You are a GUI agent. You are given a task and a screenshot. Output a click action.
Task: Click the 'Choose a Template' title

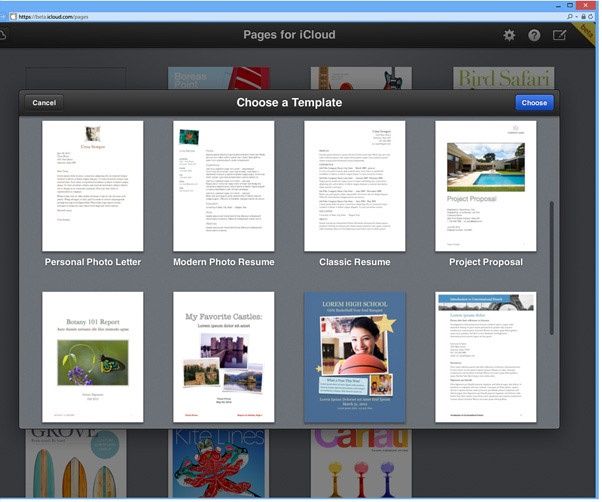[289, 102]
